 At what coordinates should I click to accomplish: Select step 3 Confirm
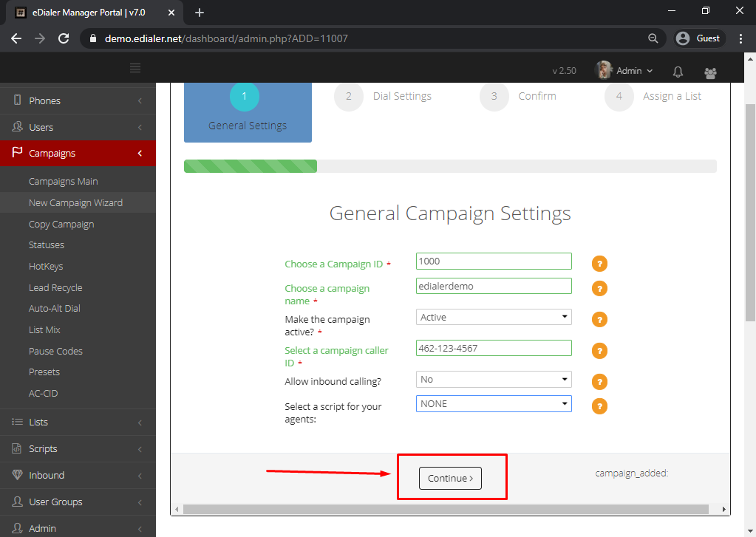point(518,97)
